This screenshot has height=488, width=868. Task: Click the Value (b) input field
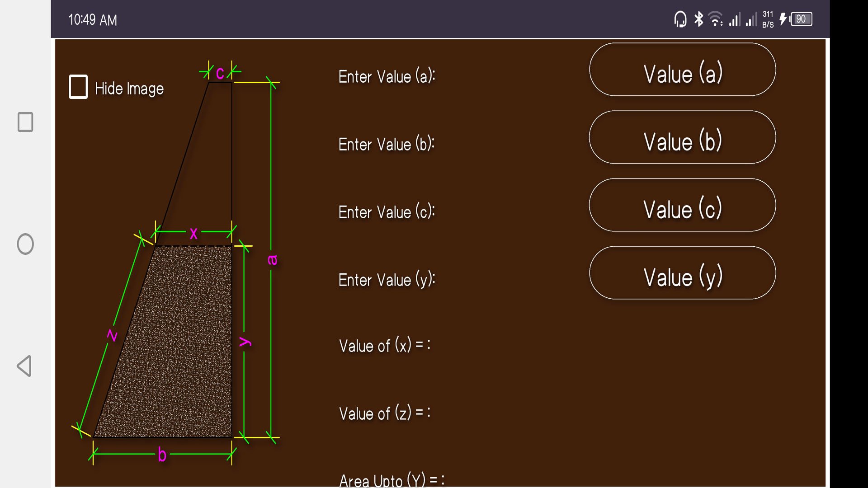[x=682, y=137]
